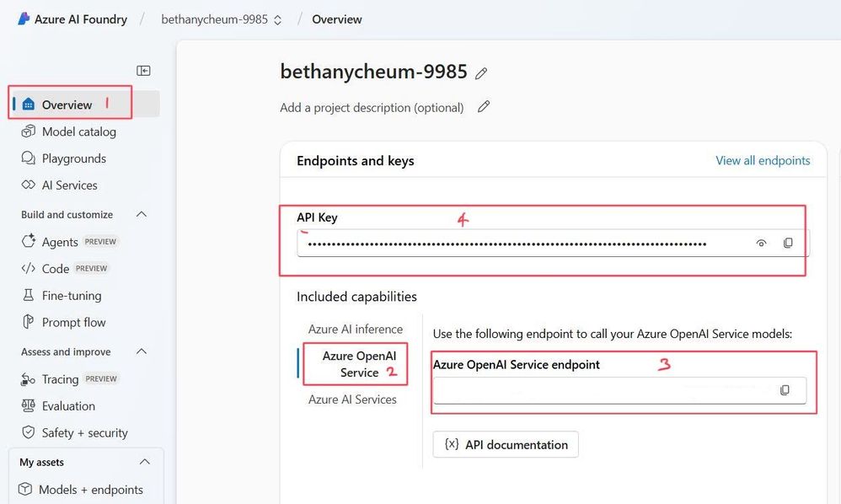The image size is (841, 504).
Task: Click the 'Add a project description (optional)' text
Action: [x=372, y=108]
